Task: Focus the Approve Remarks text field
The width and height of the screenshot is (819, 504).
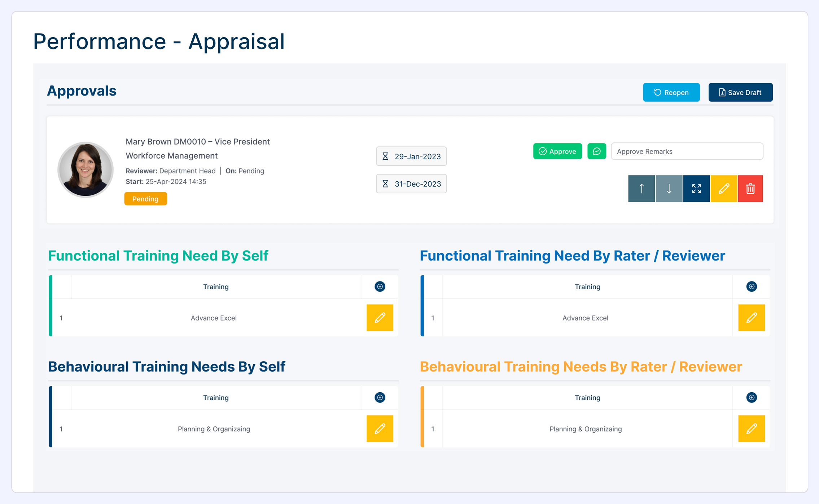Action: (x=687, y=151)
